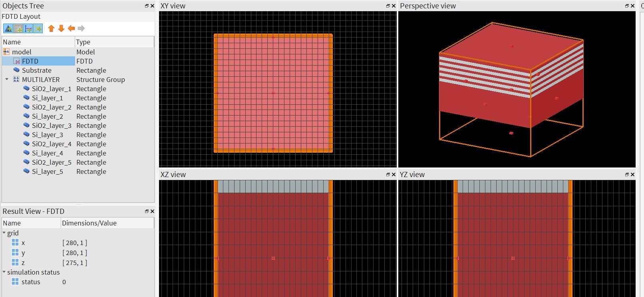Undock the Result View panel
This screenshot has width=644, height=297.
coord(147,211)
